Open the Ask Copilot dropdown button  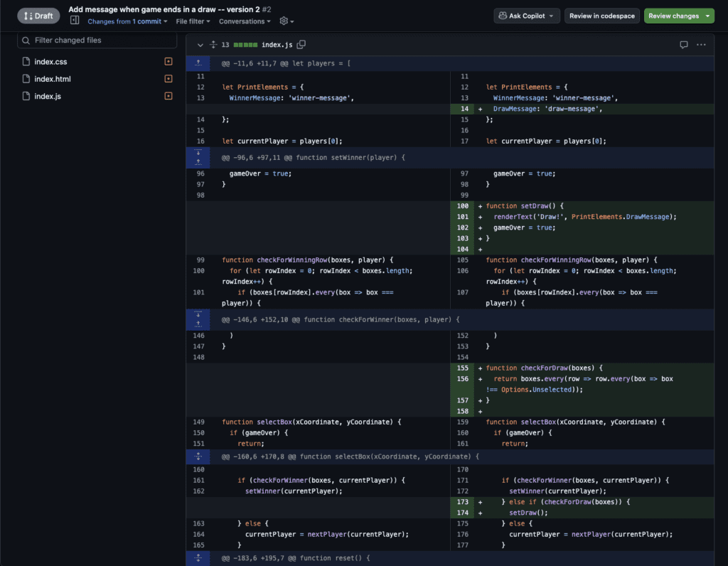(x=527, y=16)
